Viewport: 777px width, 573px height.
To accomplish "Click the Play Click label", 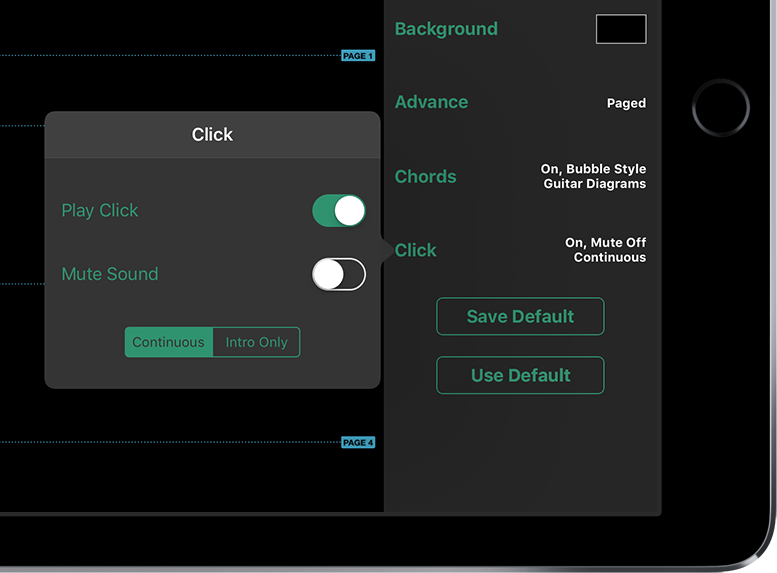I will coord(100,211).
